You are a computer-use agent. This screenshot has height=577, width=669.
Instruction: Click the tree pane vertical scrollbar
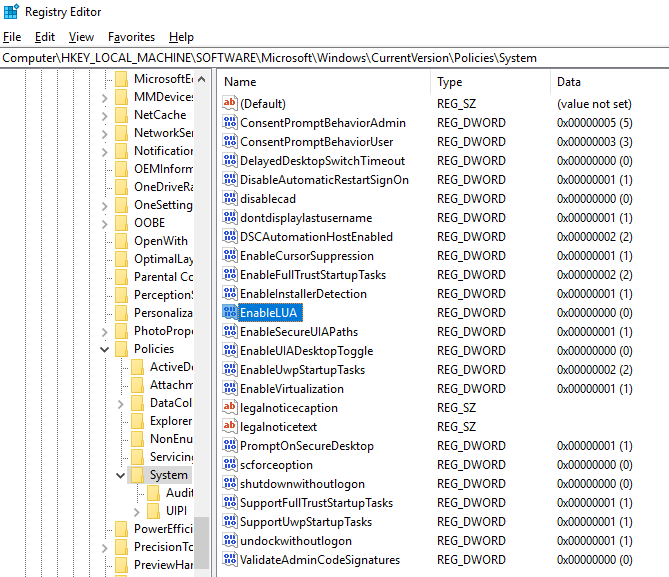pyautogui.click(x=202, y=300)
